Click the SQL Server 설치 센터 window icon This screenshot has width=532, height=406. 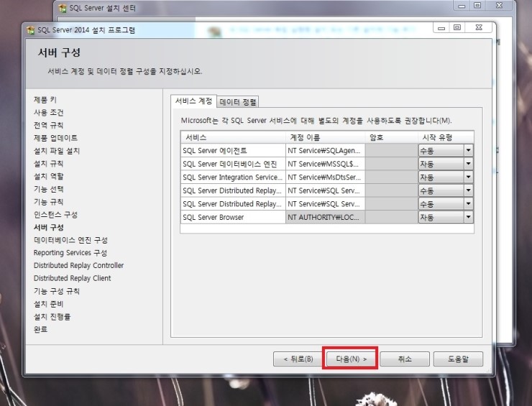pyautogui.click(x=63, y=8)
